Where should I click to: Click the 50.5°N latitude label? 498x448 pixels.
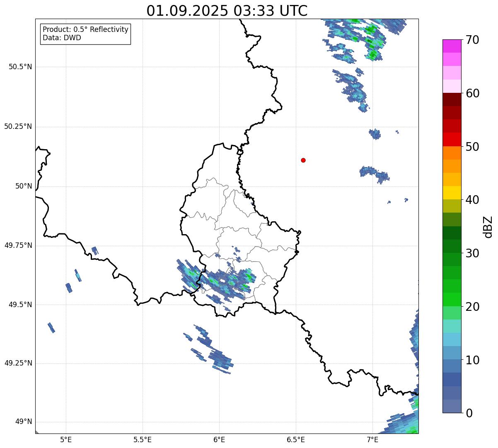20,67
